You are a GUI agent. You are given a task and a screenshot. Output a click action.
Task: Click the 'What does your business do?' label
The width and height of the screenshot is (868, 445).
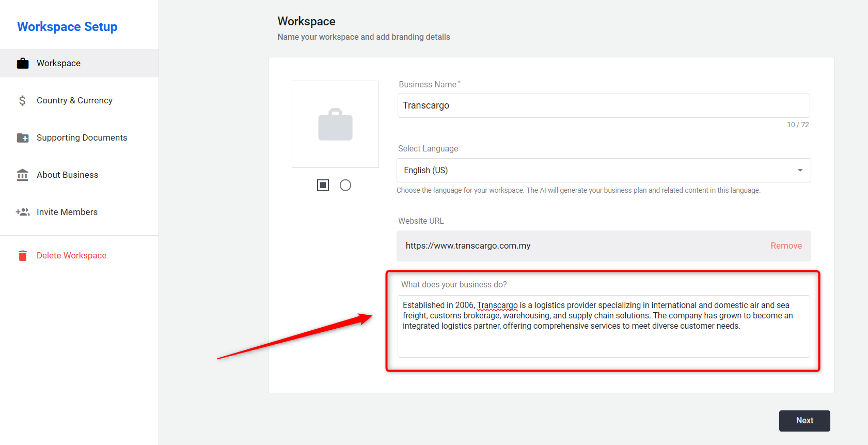pyautogui.click(x=454, y=284)
